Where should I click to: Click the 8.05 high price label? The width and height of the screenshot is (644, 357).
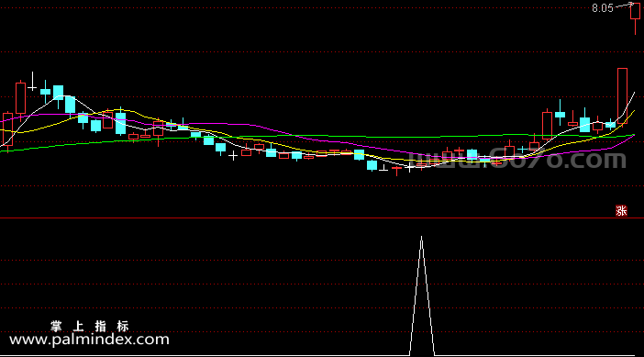(x=603, y=8)
